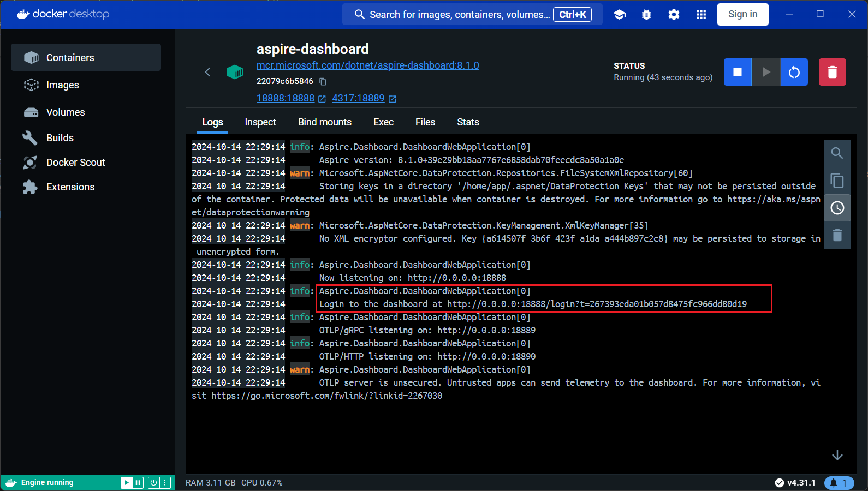Click the engine power (quit) icon
Screen dimensions: 868x491
click(x=153, y=482)
